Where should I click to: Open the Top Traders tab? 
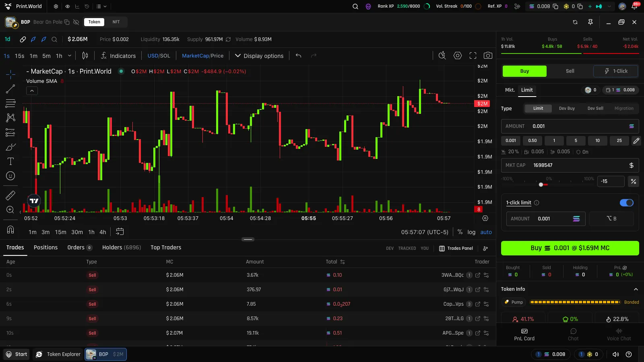(x=166, y=247)
